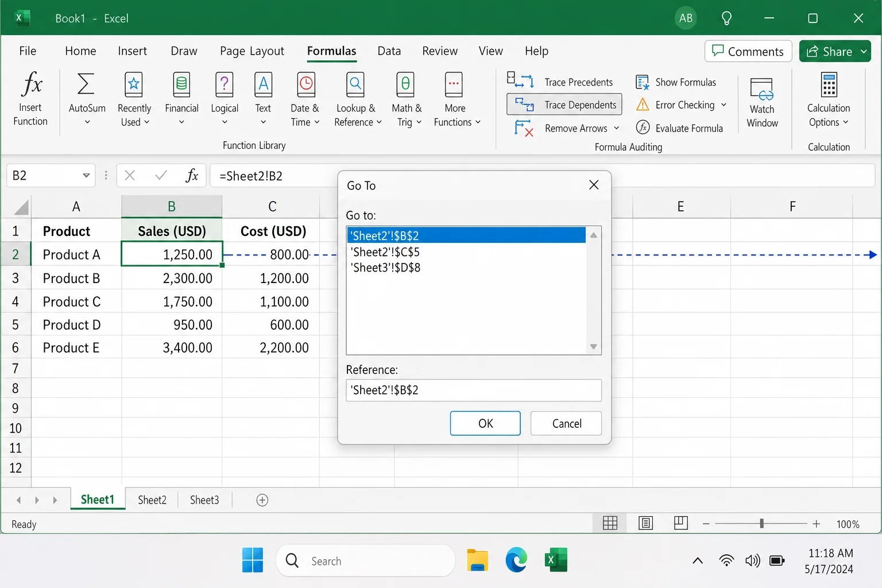Switch to the Page Layout tab
882x588 pixels.
(x=252, y=51)
